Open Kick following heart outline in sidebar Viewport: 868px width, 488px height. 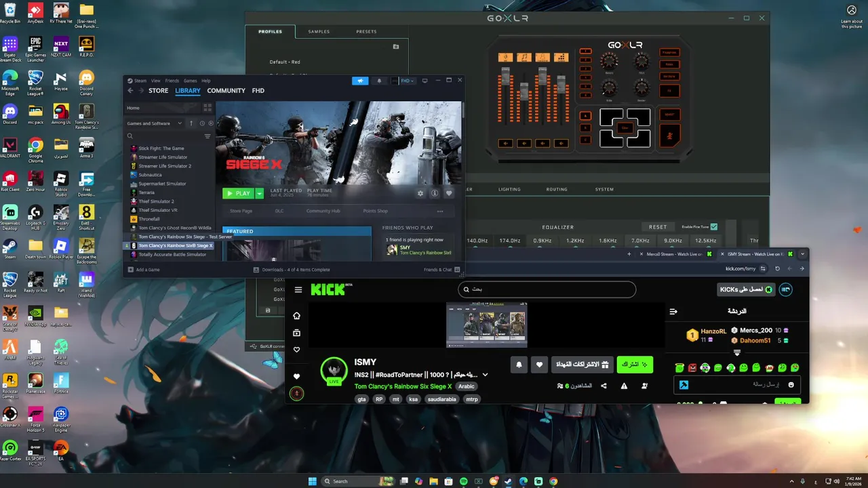(296, 350)
